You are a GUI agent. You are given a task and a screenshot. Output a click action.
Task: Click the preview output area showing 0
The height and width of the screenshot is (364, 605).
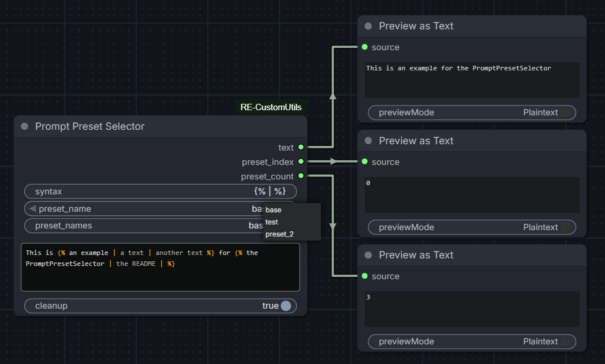click(x=472, y=195)
